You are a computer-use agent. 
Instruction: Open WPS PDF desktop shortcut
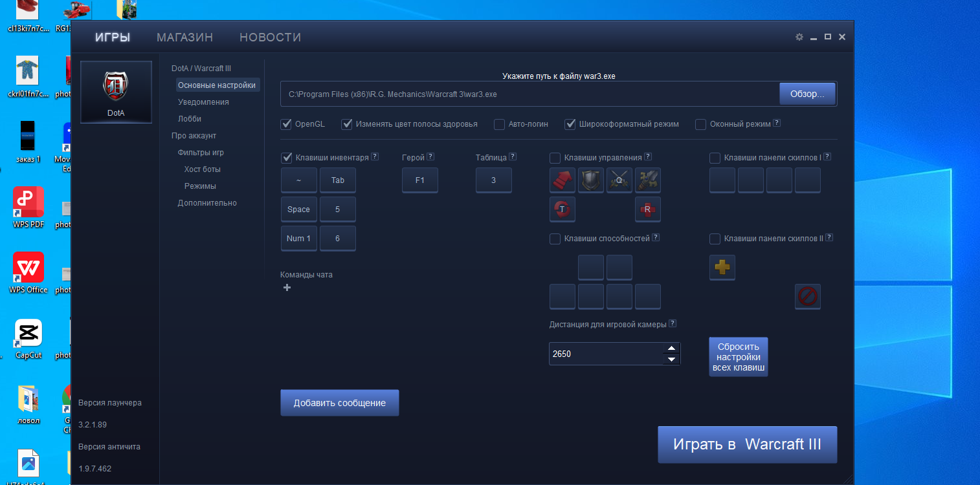(28, 207)
